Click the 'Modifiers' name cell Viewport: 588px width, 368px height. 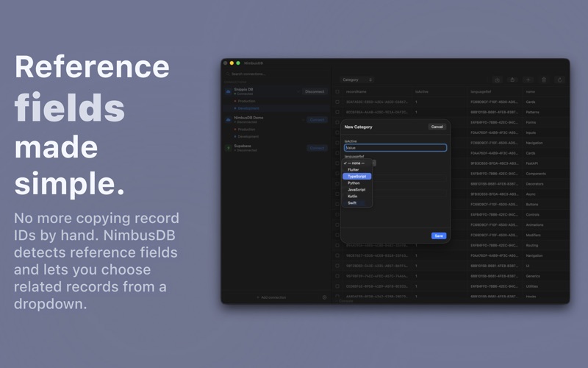pyautogui.click(x=534, y=235)
